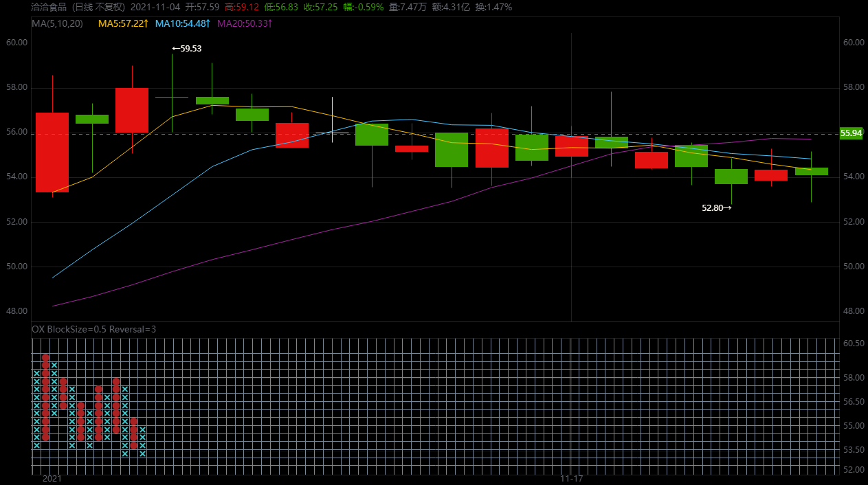The width and height of the screenshot is (868, 485).
Task: Select the ←59.53 high annotation
Action: pyautogui.click(x=186, y=49)
